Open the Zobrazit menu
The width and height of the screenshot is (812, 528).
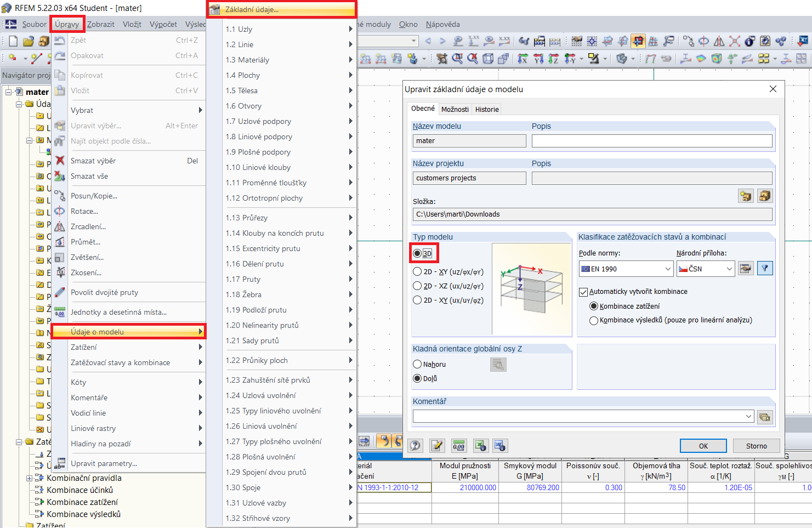[101, 24]
